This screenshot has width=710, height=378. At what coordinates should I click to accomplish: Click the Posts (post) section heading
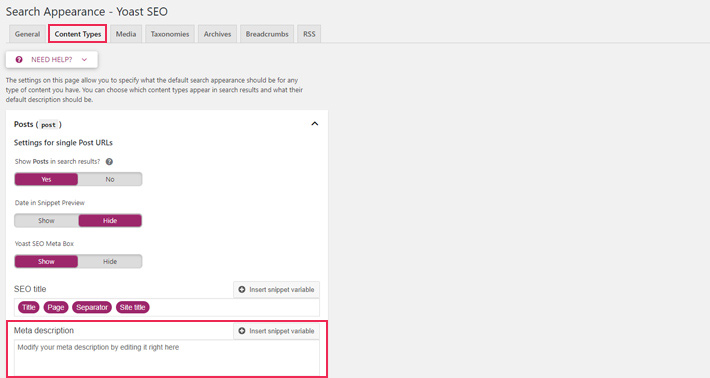click(38, 124)
